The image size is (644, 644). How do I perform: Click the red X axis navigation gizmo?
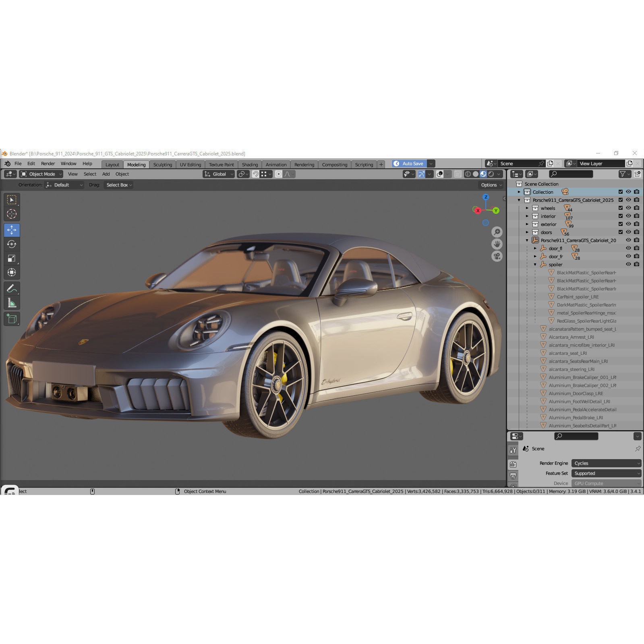tap(478, 211)
